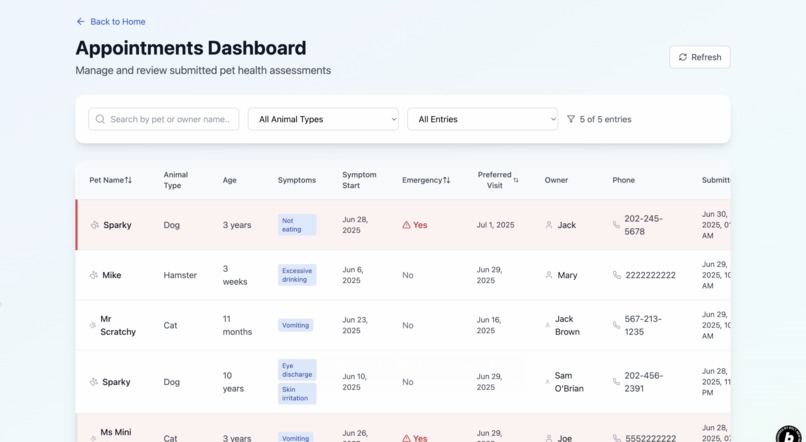Click the phone icon next to 202-456-2391
This screenshot has width=806, height=442.
pyautogui.click(x=616, y=382)
